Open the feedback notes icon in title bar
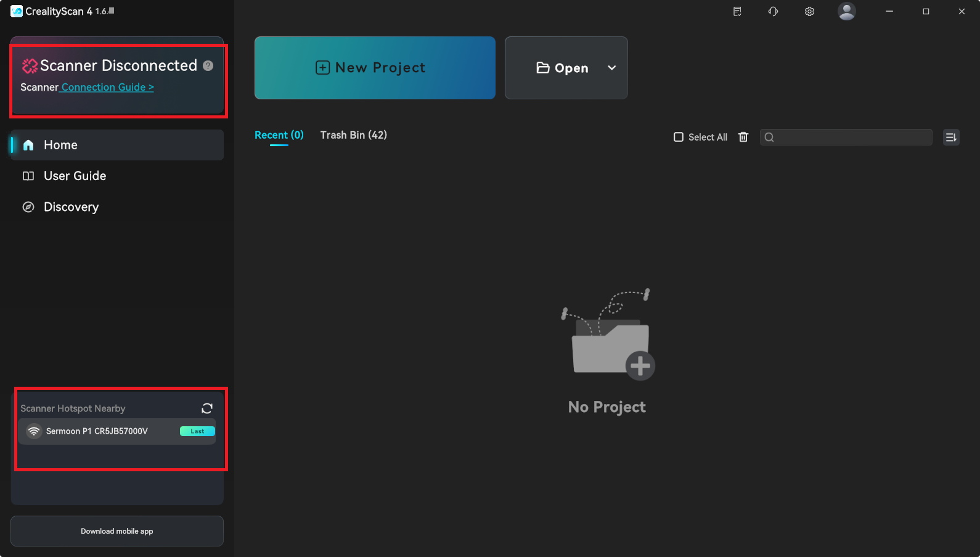Screen dimensions: 980x557 (x=737, y=12)
